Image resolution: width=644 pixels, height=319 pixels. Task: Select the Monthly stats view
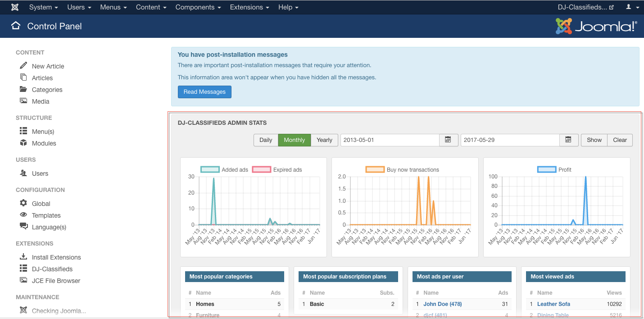(x=295, y=140)
